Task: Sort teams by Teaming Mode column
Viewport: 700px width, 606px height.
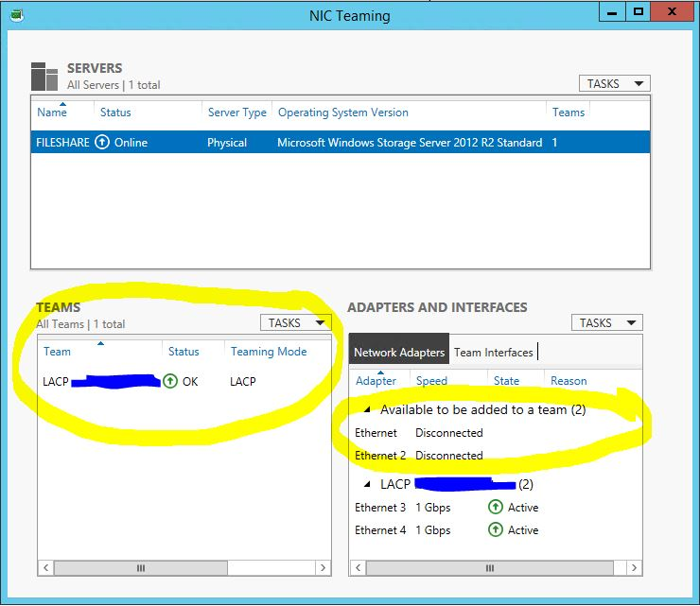Action: coord(269,351)
